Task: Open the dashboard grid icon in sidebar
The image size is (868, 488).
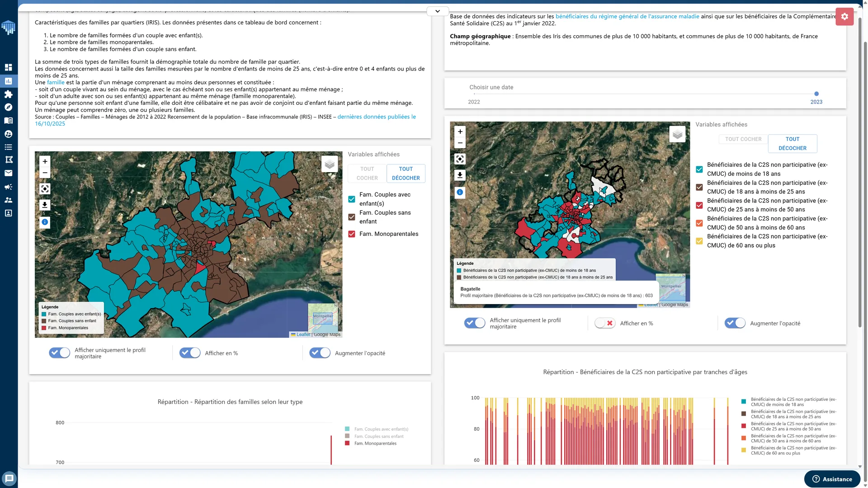Action: pos(8,67)
